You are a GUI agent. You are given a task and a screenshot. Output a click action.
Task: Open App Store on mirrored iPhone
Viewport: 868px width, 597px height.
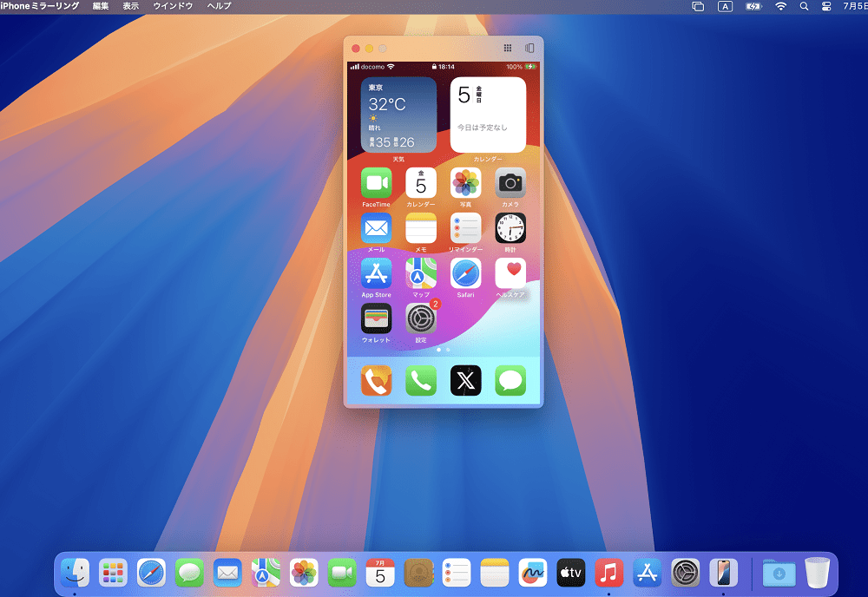(x=377, y=273)
